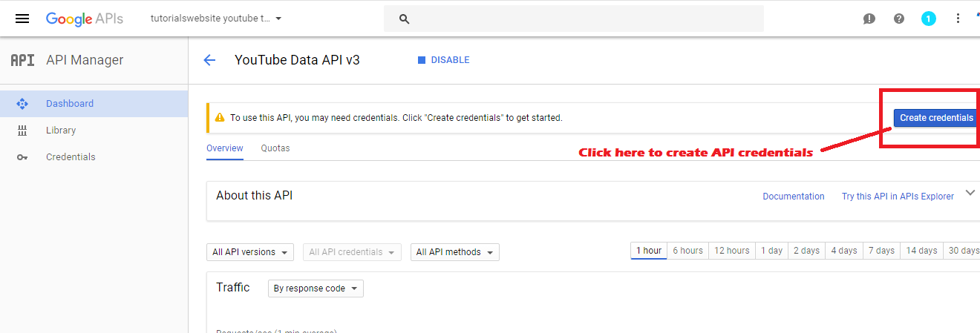Click the About this API heading

[255, 196]
